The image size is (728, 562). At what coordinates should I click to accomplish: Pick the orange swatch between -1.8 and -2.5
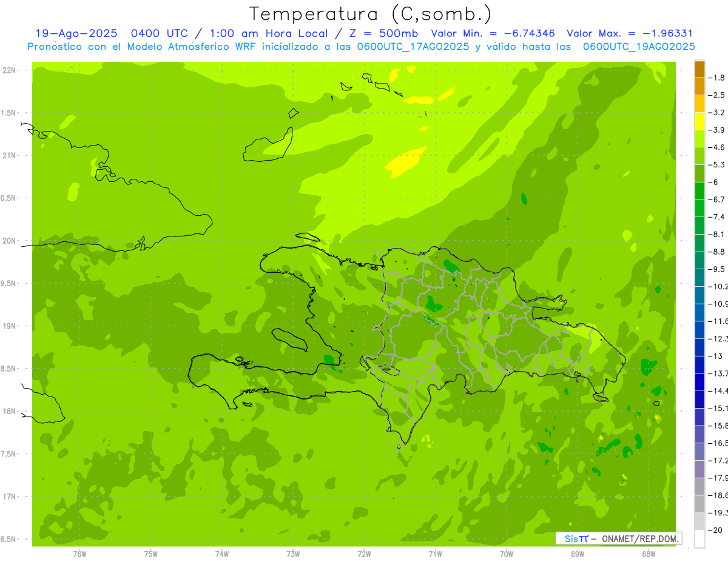(x=699, y=86)
